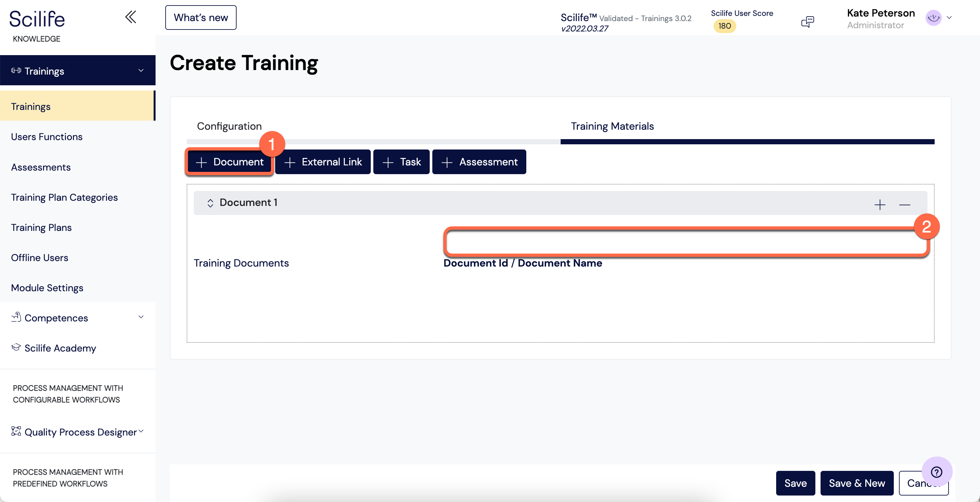This screenshot has height=502, width=980.
Task: Click the v2022.03.27 version text
Action: coord(584,29)
